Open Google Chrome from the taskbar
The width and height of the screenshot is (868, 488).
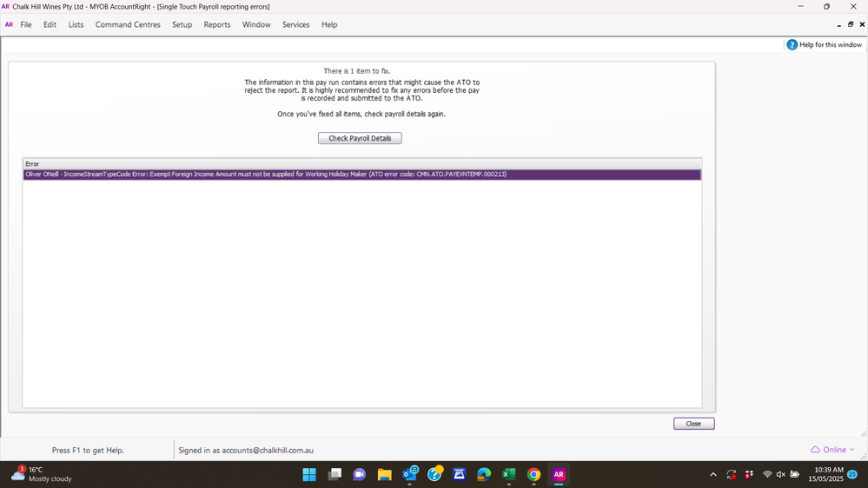pos(533,474)
